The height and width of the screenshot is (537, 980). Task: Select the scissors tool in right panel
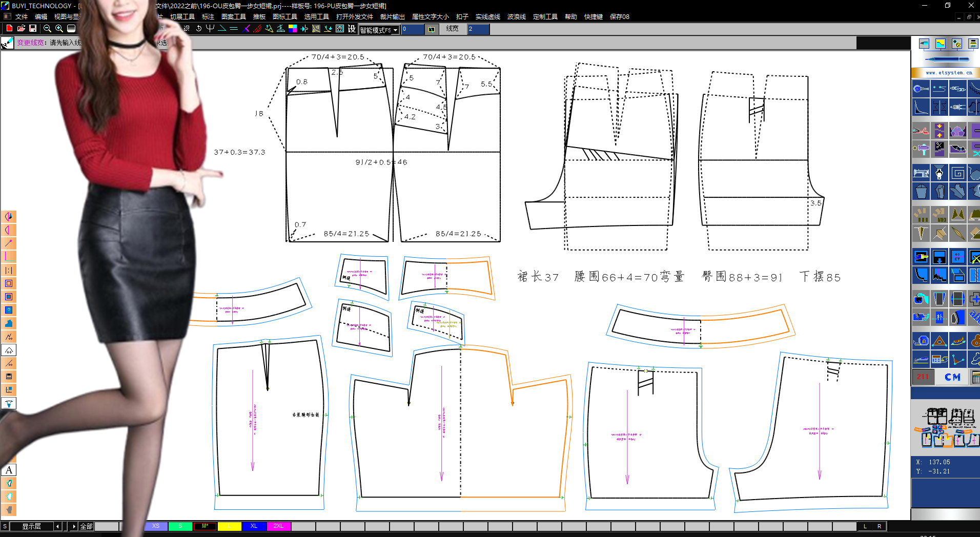click(921, 130)
